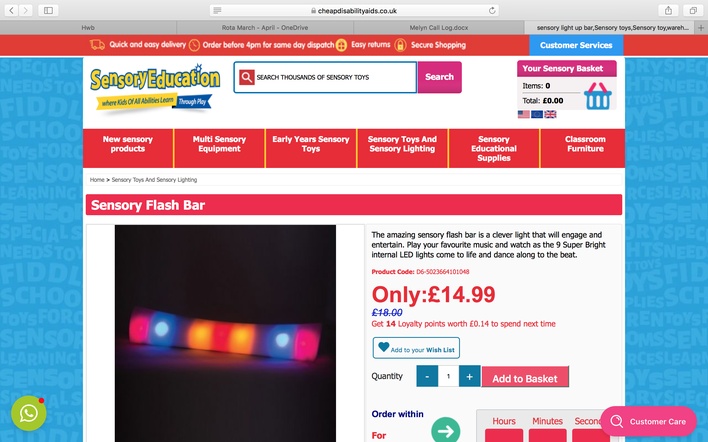This screenshot has width=708, height=442.
Task: Select the US flag currency icon
Action: pos(523,114)
